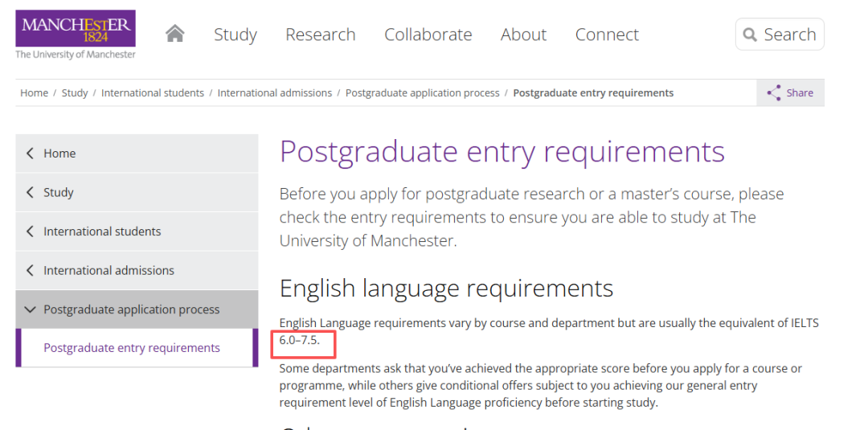
Task: Navigate to International admissions in sidebar
Action: [108, 271]
